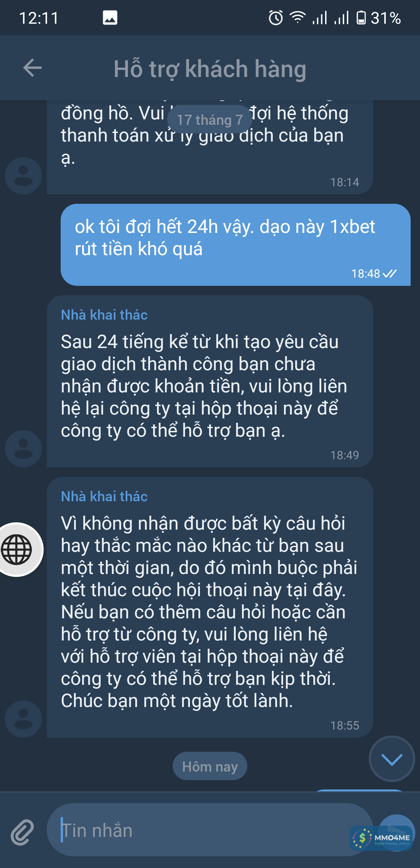Tap the battery 31% indicator
The width and height of the screenshot is (420, 868).
coord(378,18)
